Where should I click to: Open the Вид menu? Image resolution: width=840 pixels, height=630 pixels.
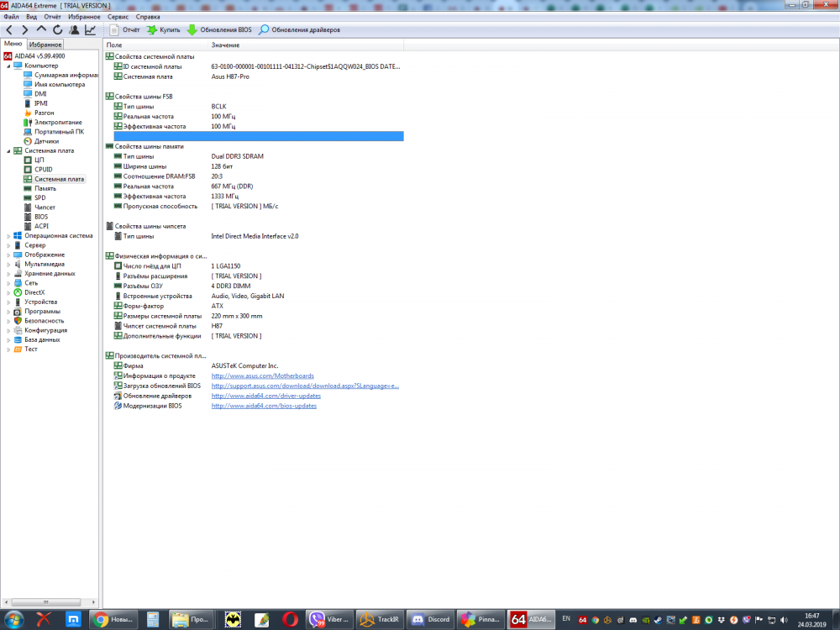pos(32,17)
